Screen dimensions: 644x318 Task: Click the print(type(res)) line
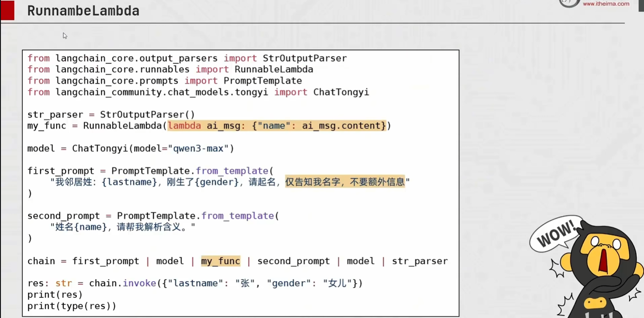72,306
